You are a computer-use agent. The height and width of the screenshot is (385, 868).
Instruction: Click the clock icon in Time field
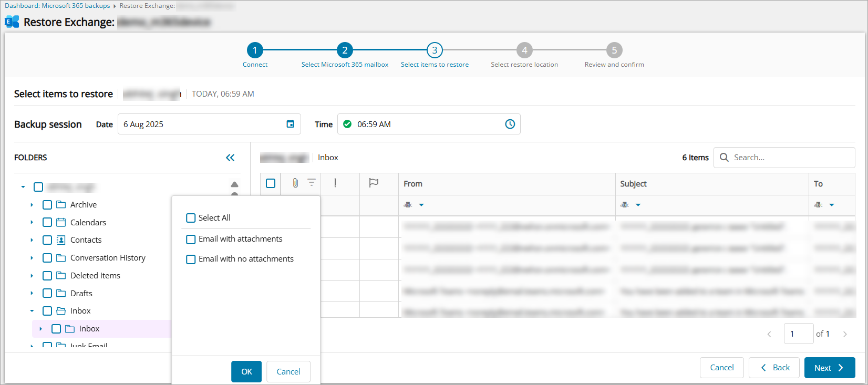[x=510, y=124]
